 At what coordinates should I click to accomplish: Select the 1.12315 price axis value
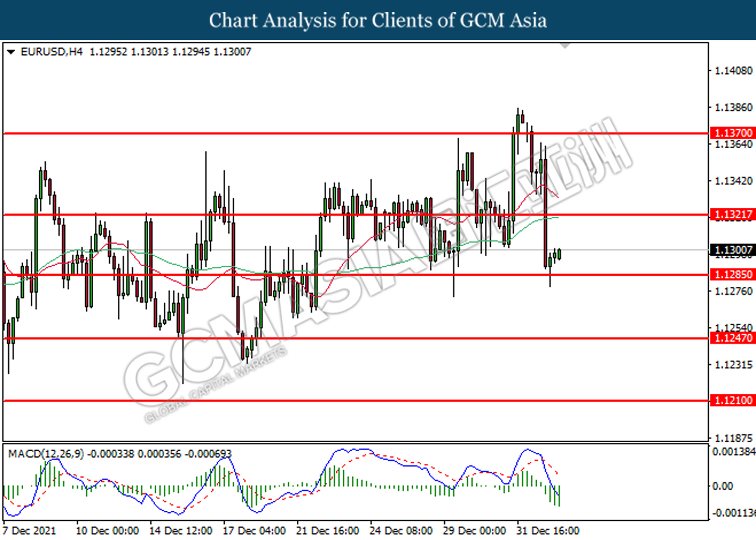click(x=734, y=365)
